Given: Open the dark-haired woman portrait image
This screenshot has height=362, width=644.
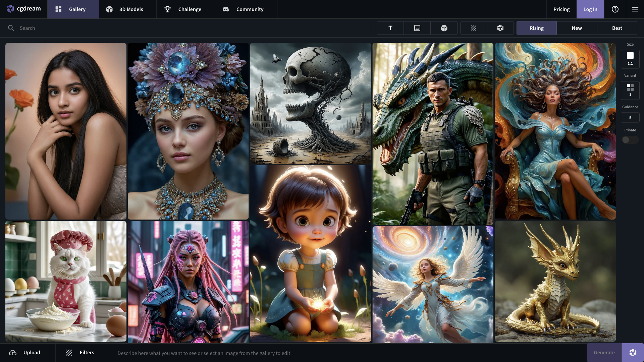Looking at the screenshot, I should (66, 131).
